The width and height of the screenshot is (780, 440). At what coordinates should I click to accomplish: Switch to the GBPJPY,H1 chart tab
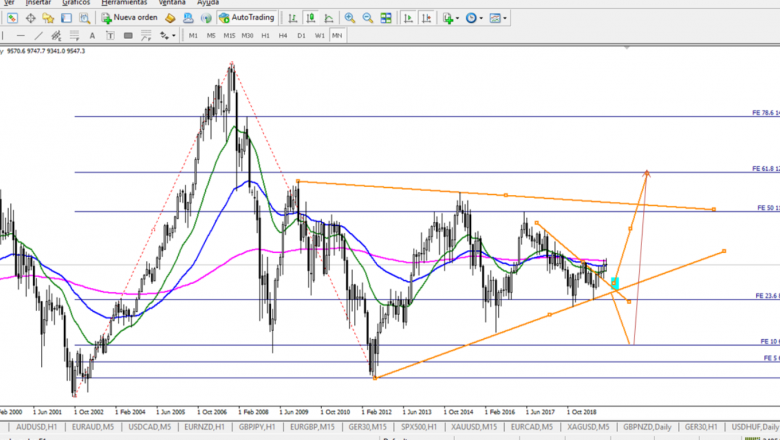point(257,427)
